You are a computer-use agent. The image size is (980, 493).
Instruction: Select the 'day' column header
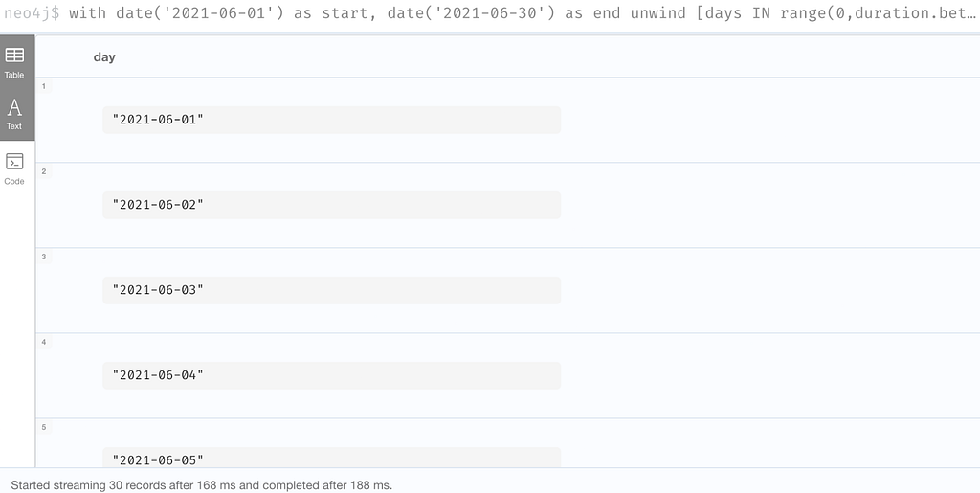104,56
